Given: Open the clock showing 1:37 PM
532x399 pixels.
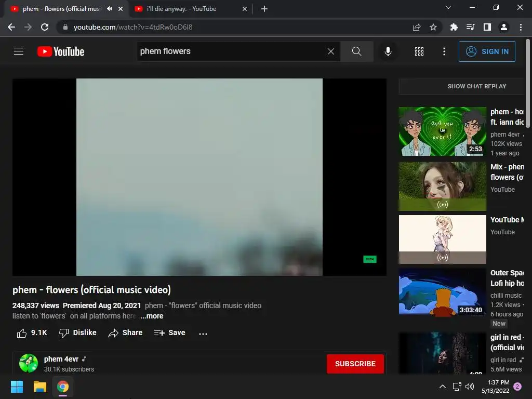Looking at the screenshot, I should click(495, 387).
